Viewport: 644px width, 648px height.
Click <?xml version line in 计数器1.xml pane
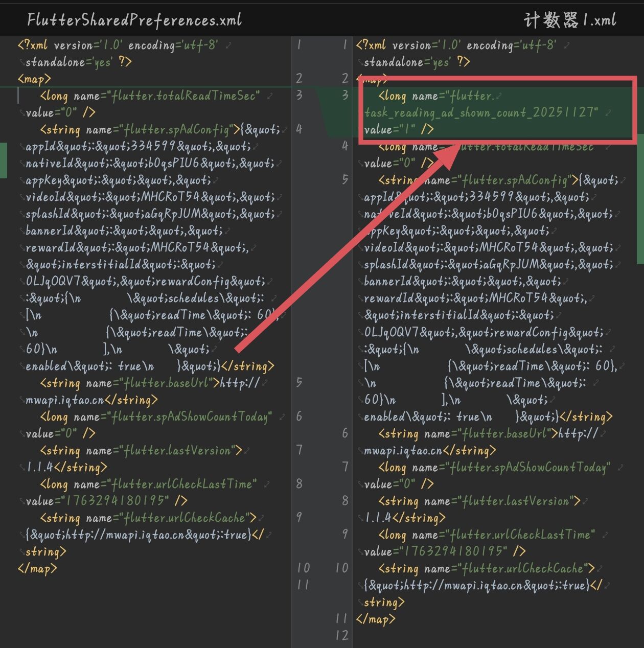(x=457, y=45)
